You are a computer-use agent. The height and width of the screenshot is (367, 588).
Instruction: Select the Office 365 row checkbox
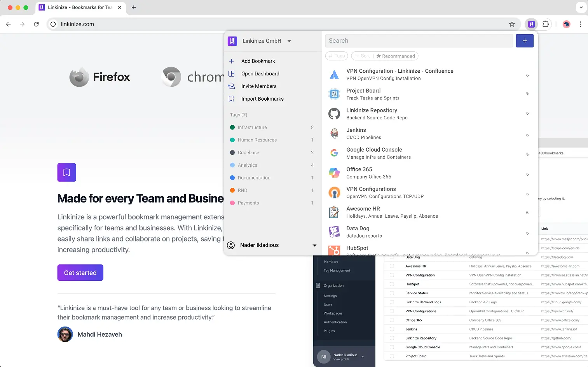392,320
